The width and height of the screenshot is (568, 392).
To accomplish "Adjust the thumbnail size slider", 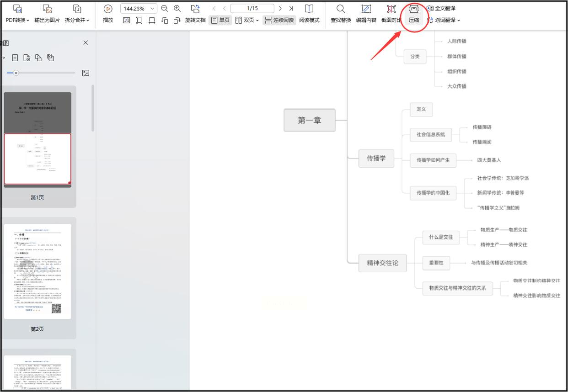I will tap(16, 73).
